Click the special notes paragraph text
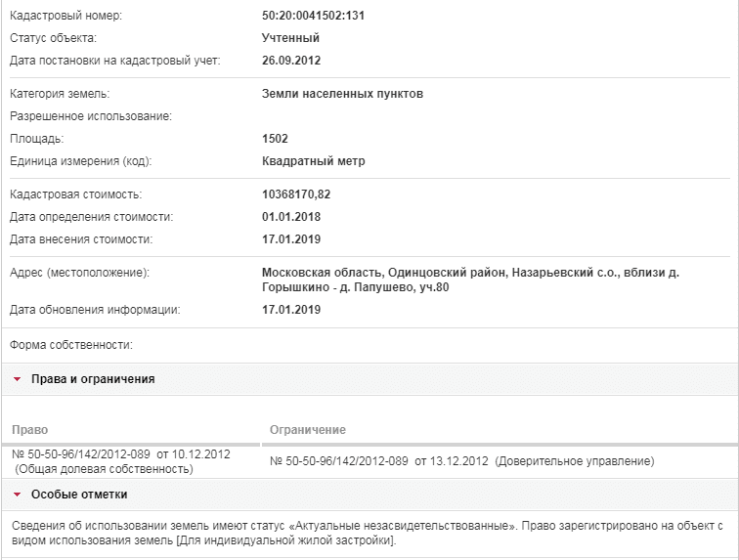 (x=368, y=533)
